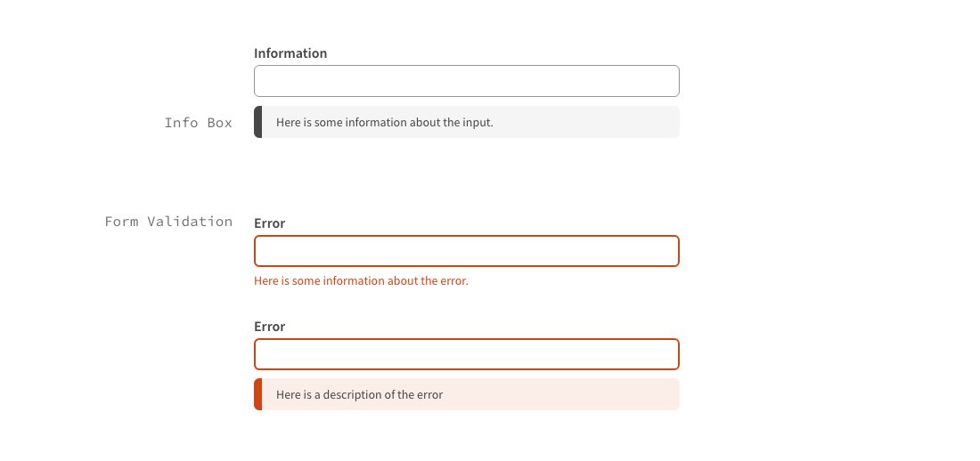Click the 'Form Validation' section label
Viewport: 980px width, 461px height.
coord(168,222)
